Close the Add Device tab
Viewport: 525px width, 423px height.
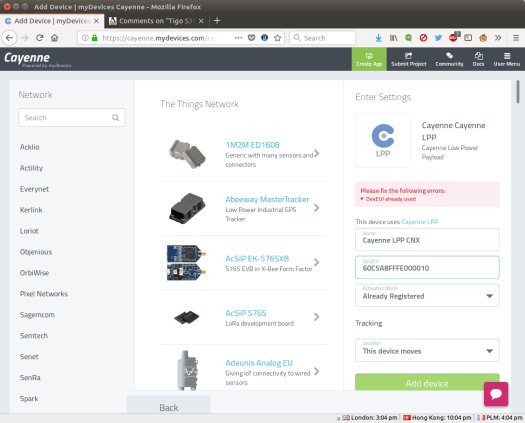click(x=96, y=21)
